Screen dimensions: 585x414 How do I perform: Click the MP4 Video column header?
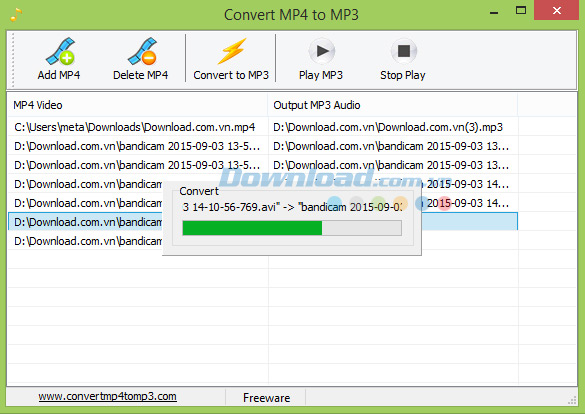click(x=137, y=105)
